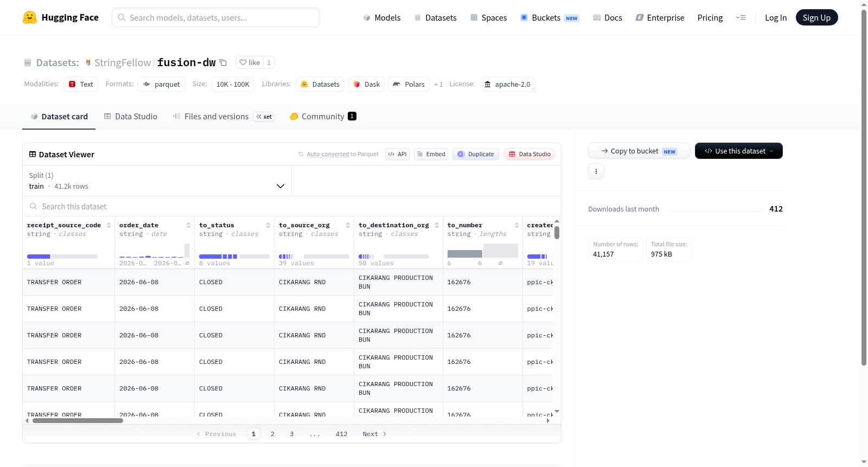868x467 pixels.
Task: Sort the order_date column
Action: (188, 225)
